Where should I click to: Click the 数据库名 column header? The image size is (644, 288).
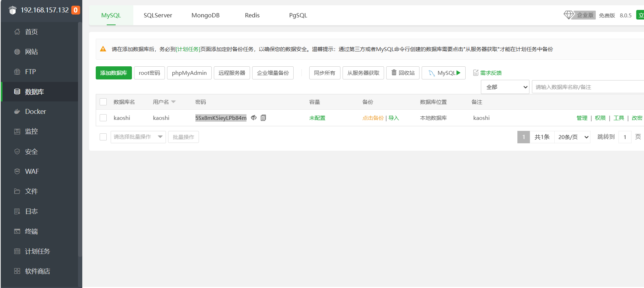(124, 102)
